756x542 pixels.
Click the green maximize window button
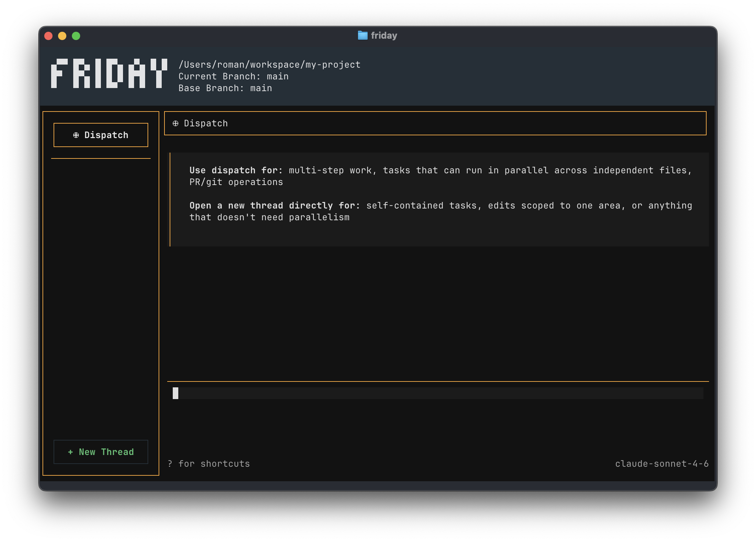[x=76, y=36]
